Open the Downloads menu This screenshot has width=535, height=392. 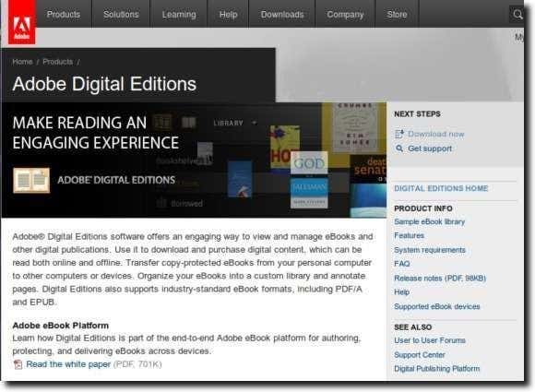point(282,15)
